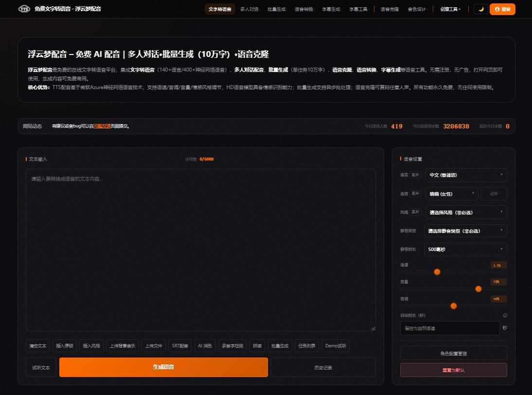Screen dimensions: 532x395
Task: Click the 试听 voice preview button
Action: pyautogui.click(x=494, y=194)
